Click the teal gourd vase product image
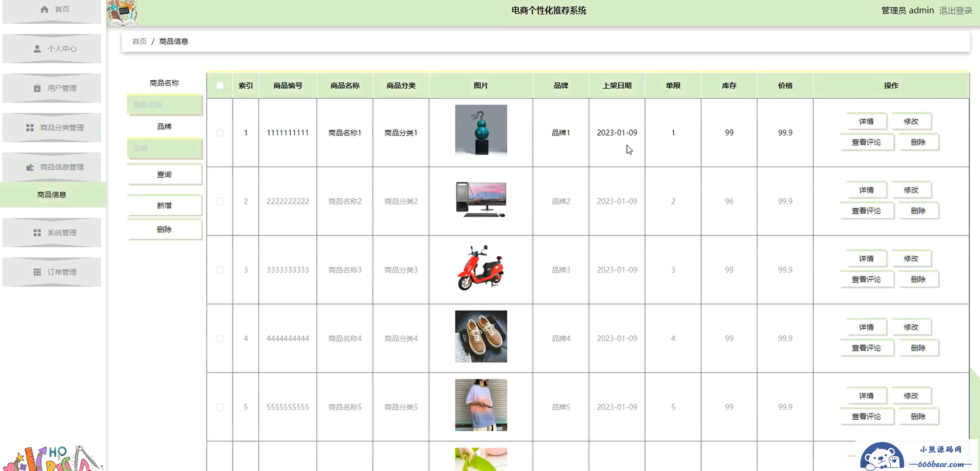Screen dimensions: 980x471 click(x=481, y=130)
